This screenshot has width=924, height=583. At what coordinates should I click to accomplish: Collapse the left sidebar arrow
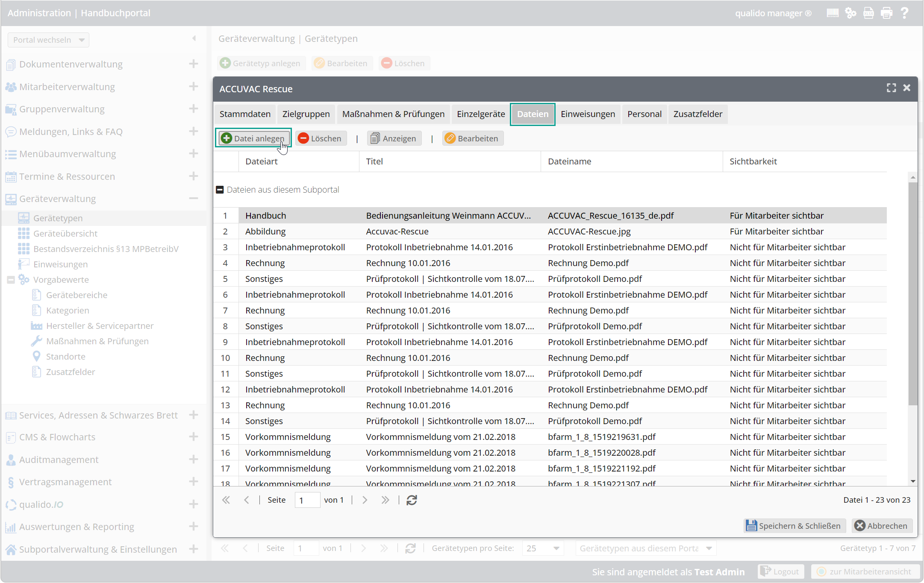pos(194,38)
